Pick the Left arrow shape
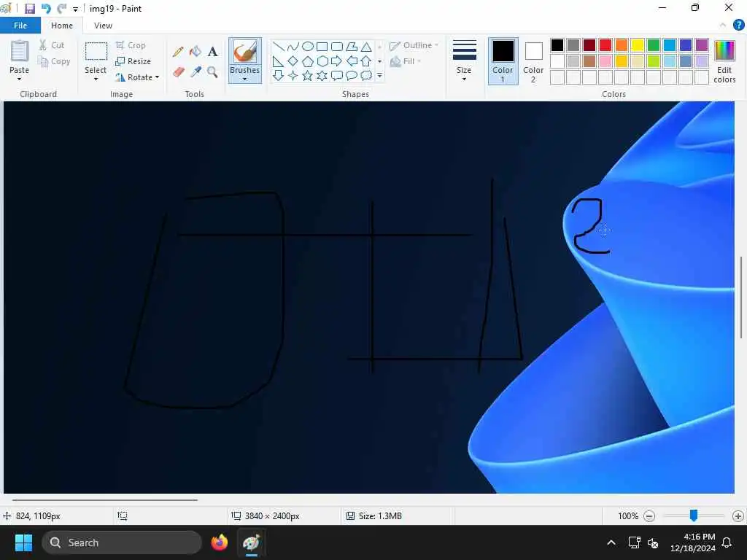This screenshot has height=560, width=747. 352,61
